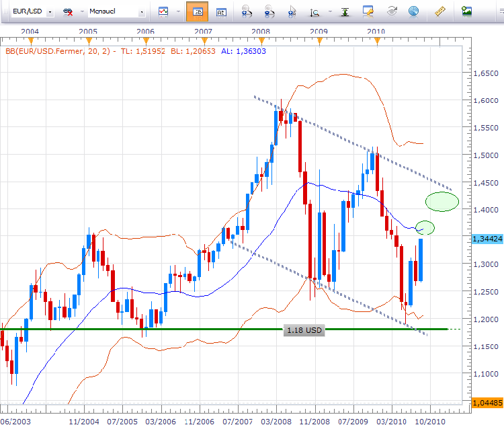504x425 pixels.
Task: Click the eye refresh icon
Action: point(392,11)
